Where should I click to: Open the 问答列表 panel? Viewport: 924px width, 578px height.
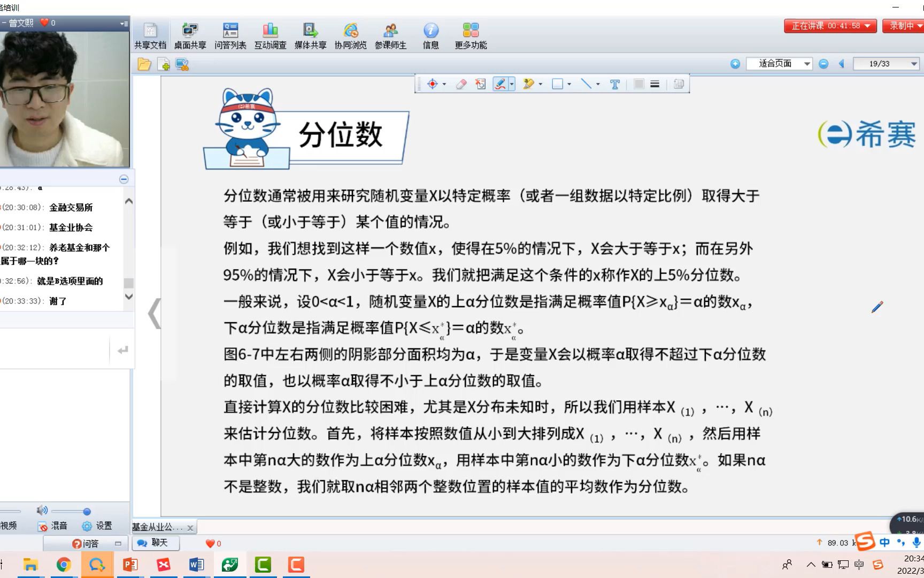pyautogui.click(x=230, y=34)
